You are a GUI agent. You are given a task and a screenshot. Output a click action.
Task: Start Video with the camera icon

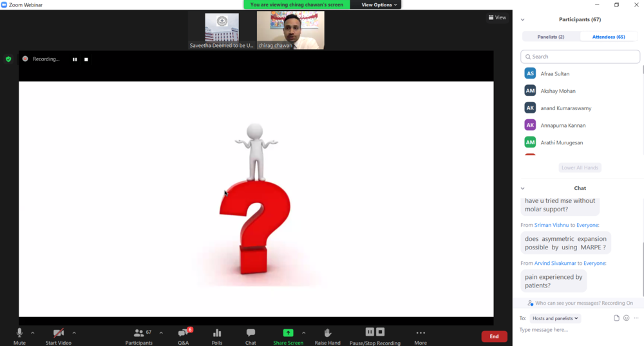59,333
